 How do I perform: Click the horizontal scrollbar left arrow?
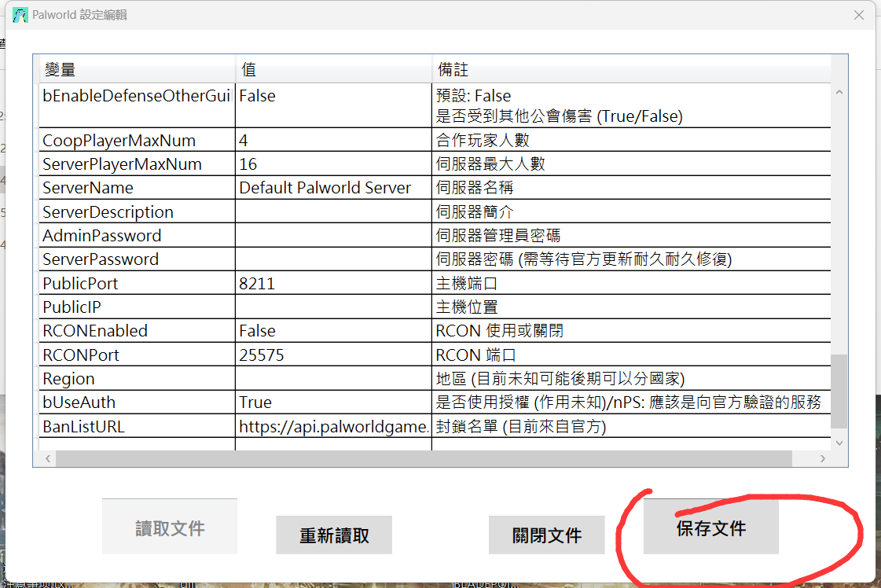click(x=48, y=459)
